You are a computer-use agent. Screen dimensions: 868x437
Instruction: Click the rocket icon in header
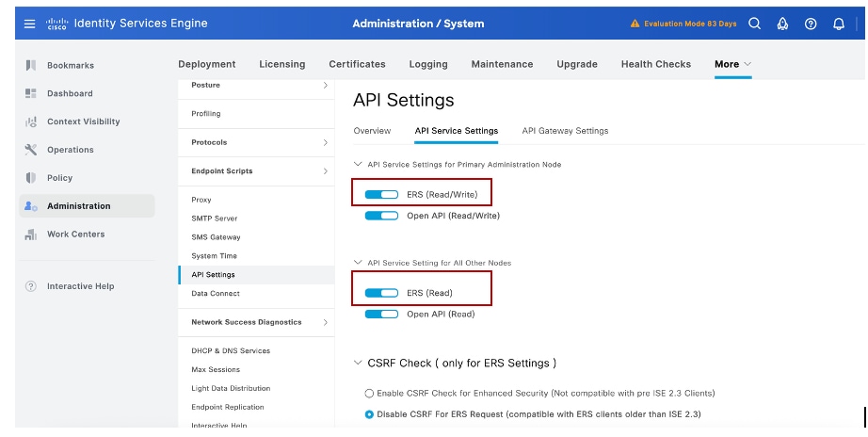pos(782,24)
